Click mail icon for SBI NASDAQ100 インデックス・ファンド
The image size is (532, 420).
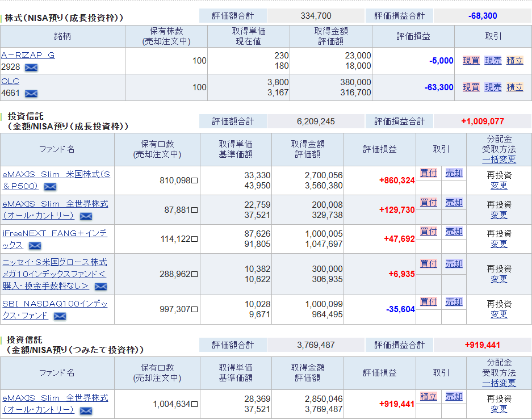pos(60,316)
